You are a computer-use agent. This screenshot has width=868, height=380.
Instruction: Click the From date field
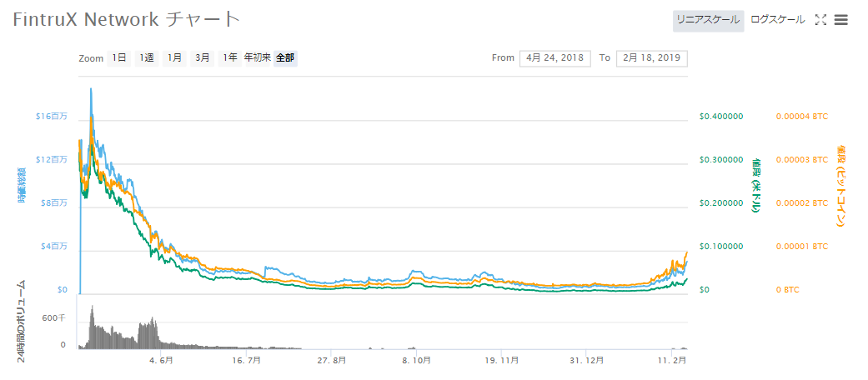tap(554, 58)
